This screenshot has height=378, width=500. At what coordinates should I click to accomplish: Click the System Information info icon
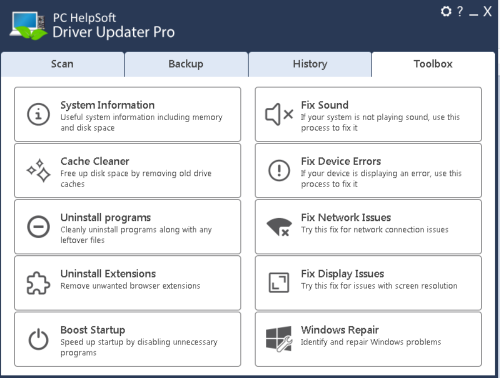(x=38, y=114)
